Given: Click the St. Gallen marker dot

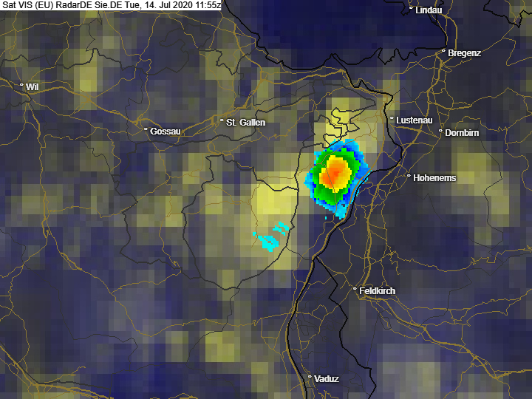Looking at the screenshot, I should coord(222,120).
